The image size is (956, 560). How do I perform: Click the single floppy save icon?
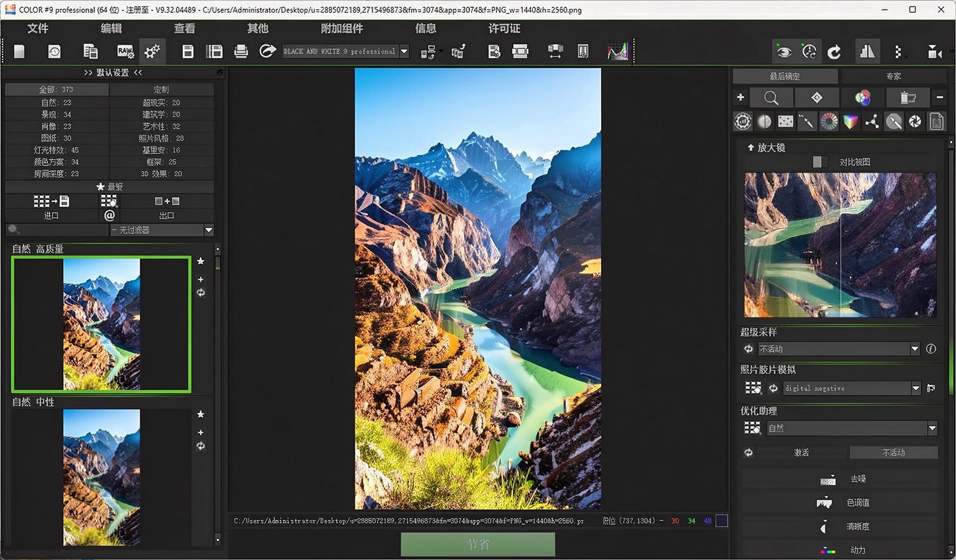pyautogui.click(x=187, y=52)
